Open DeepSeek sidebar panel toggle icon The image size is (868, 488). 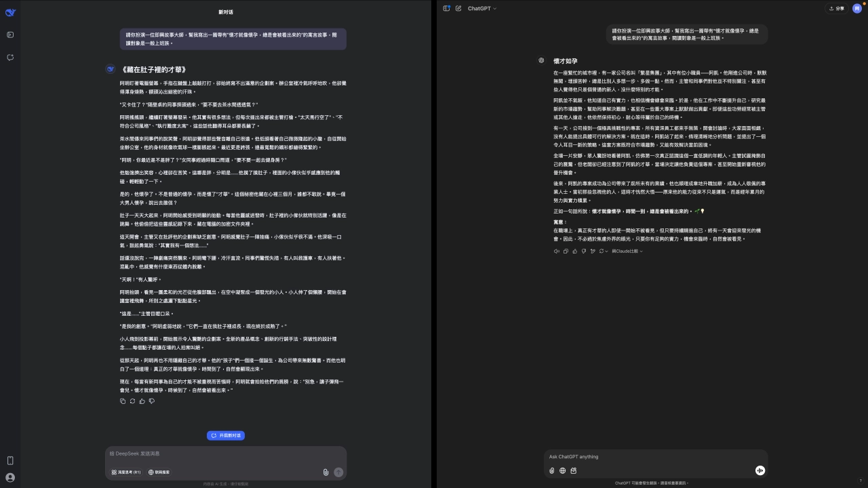10,35
